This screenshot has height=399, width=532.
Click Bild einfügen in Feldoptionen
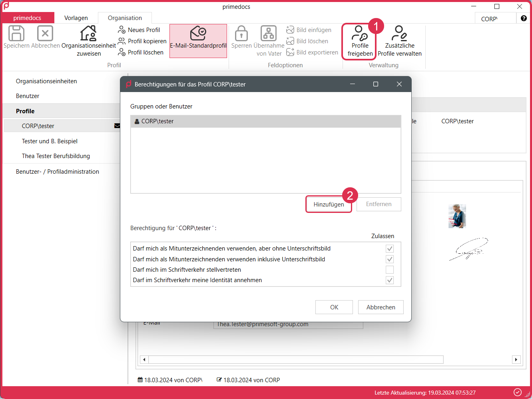pyautogui.click(x=309, y=30)
